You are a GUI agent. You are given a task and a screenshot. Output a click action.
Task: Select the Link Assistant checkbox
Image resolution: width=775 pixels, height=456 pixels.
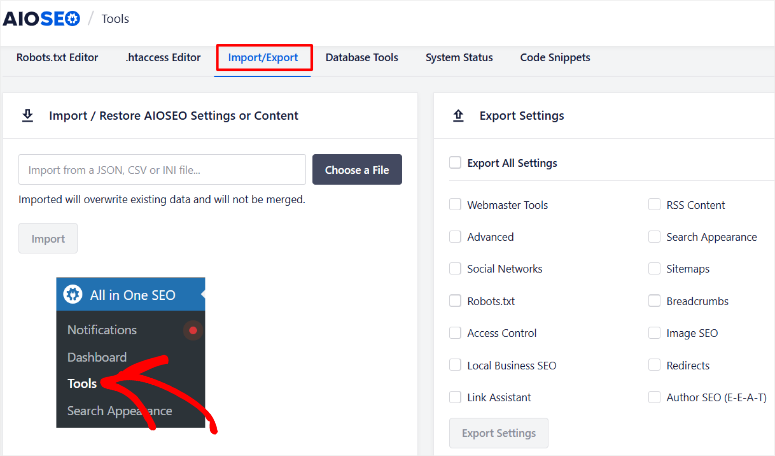pyautogui.click(x=455, y=397)
